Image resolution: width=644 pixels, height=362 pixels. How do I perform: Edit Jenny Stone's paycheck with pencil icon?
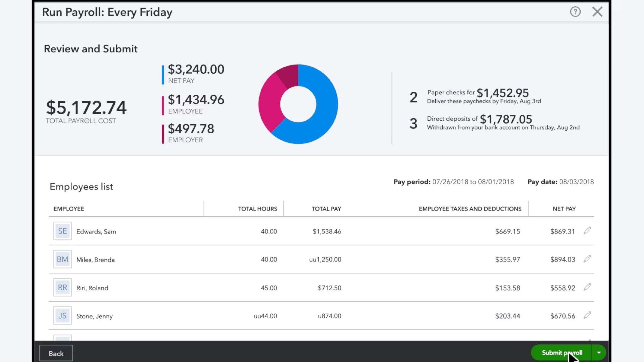pos(587,315)
